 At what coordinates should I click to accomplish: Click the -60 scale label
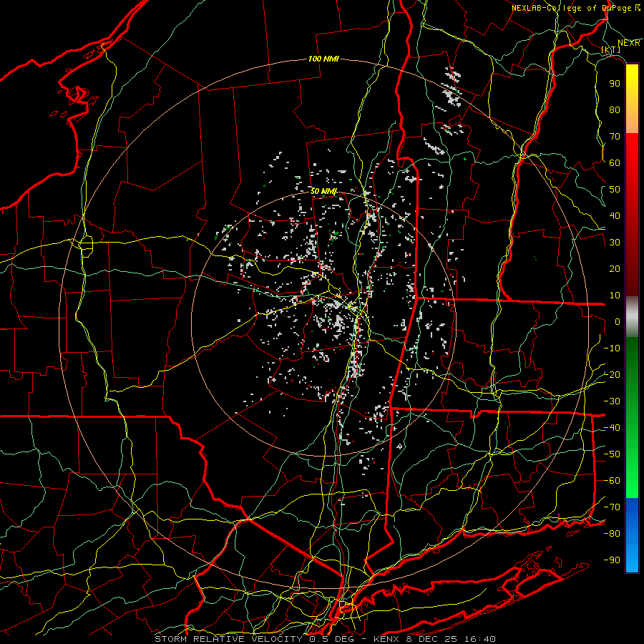612,481
